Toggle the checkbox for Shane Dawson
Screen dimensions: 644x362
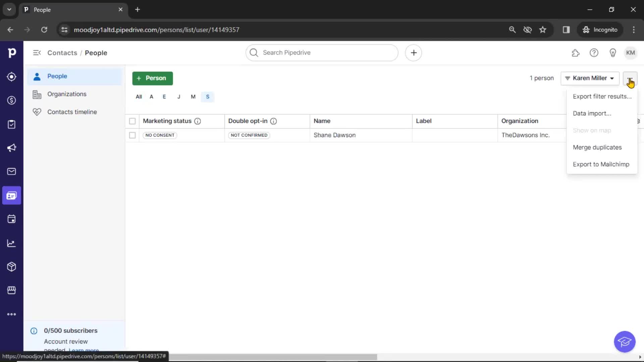[132, 135]
